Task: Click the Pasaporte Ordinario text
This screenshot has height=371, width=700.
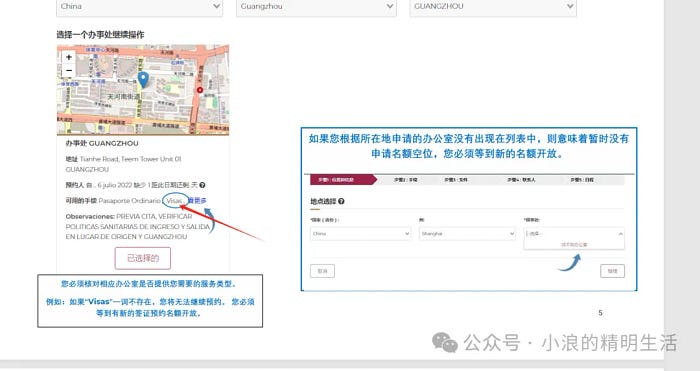Action: (129, 201)
